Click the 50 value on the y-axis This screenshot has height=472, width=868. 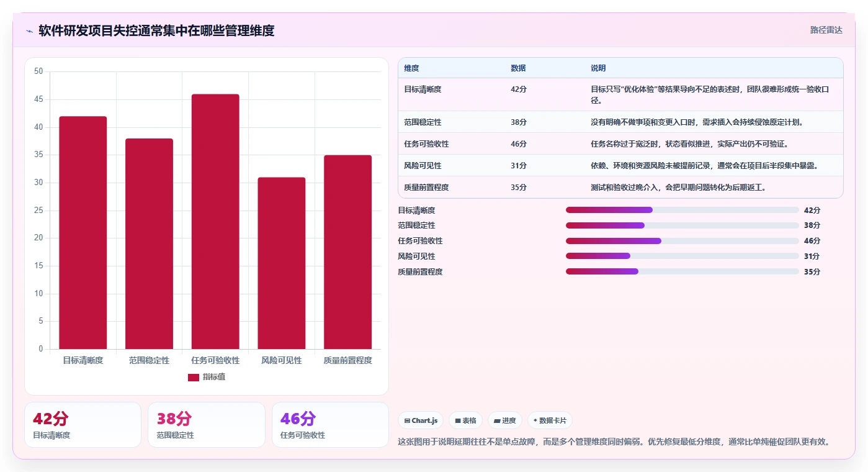point(38,71)
